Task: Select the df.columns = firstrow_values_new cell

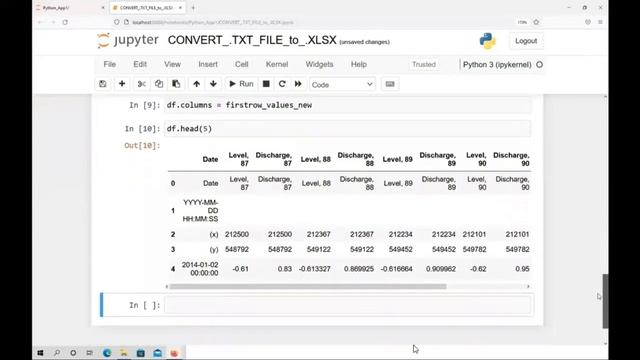Action: 348,105
